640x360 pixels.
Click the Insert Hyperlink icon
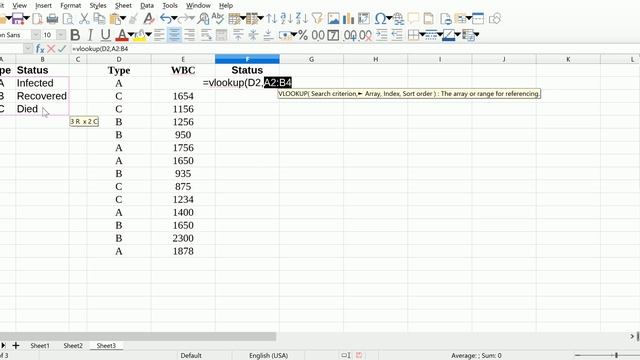pyautogui.click(x=399, y=19)
